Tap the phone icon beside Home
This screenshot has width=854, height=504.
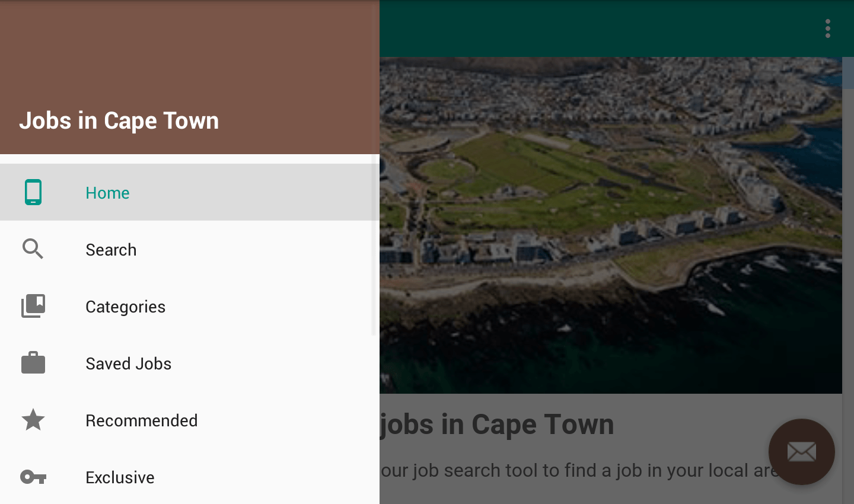33,192
